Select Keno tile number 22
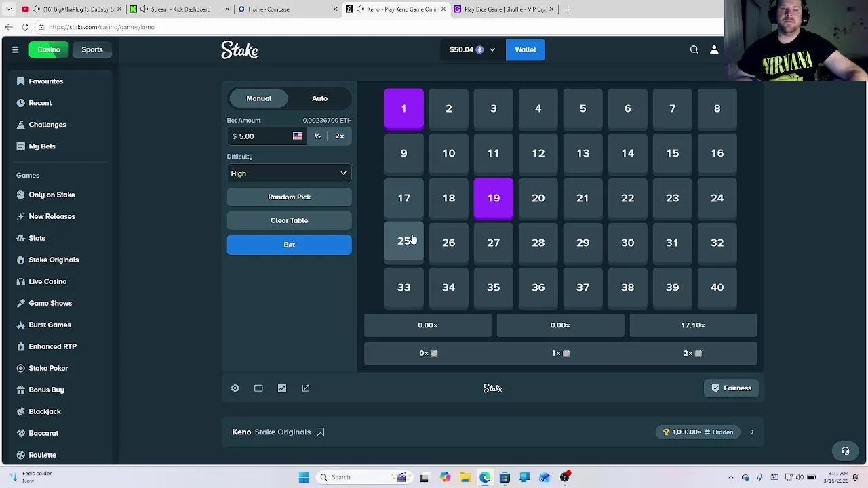The width and height of the screenshot is (868, 488). 627,198
